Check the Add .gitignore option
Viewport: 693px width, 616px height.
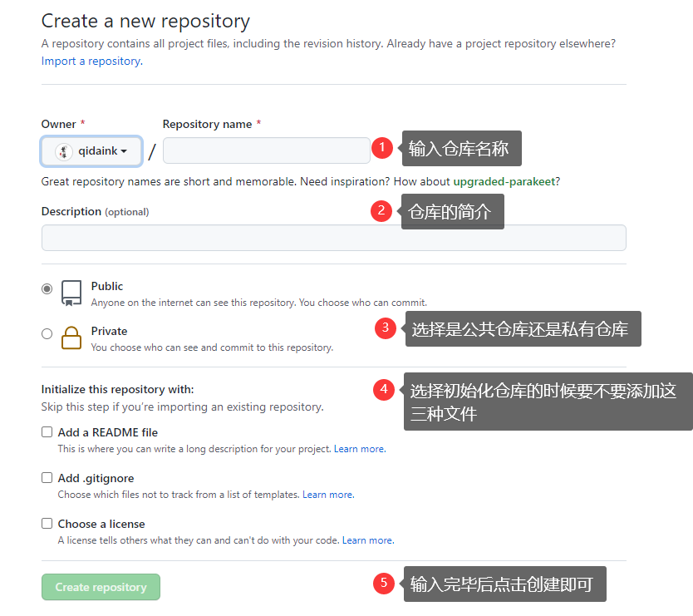(47, 478)
